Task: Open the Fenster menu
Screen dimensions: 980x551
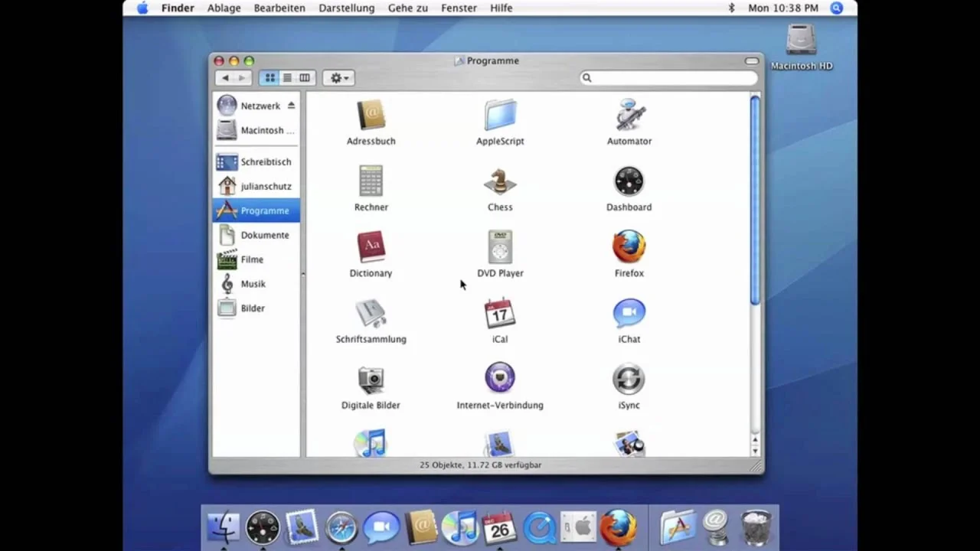Action: pyautogui.click(x=459, y=8)
